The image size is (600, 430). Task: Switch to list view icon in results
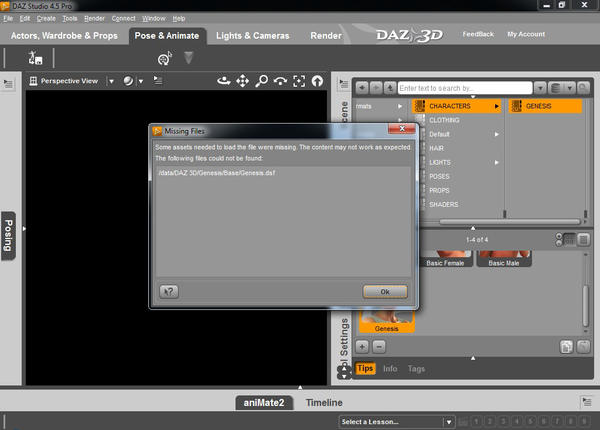pyautogui.click(x=584, y=240)
